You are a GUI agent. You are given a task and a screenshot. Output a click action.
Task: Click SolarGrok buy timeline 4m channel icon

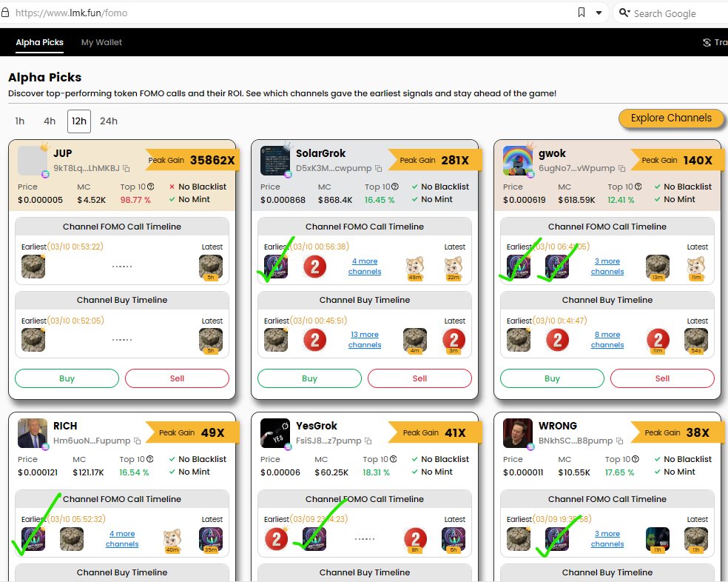point(415,341)
